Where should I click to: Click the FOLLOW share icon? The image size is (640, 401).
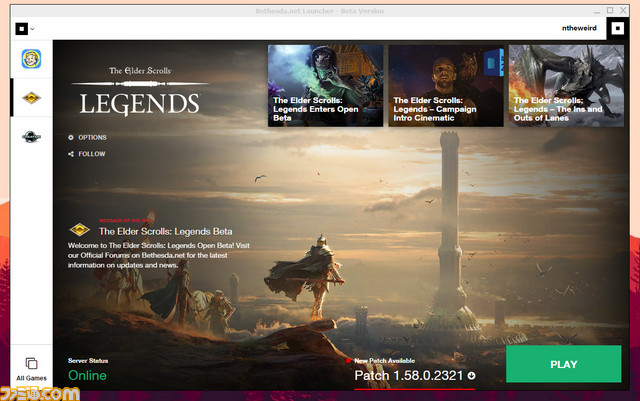tap(71, 154)
